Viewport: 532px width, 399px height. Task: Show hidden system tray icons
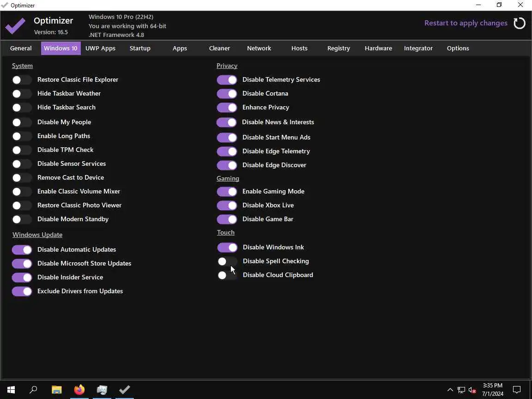coord(450,390)
